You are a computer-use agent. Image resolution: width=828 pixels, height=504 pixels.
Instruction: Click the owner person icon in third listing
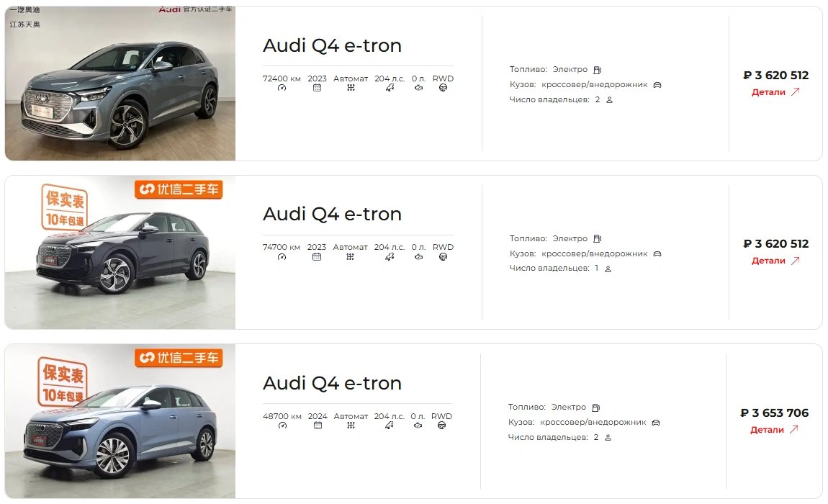608,438
